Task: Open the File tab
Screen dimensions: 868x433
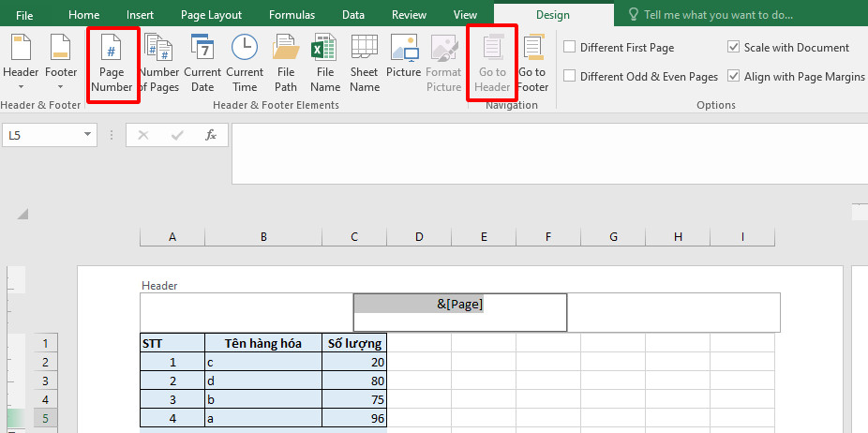Action: click(24, 15)
